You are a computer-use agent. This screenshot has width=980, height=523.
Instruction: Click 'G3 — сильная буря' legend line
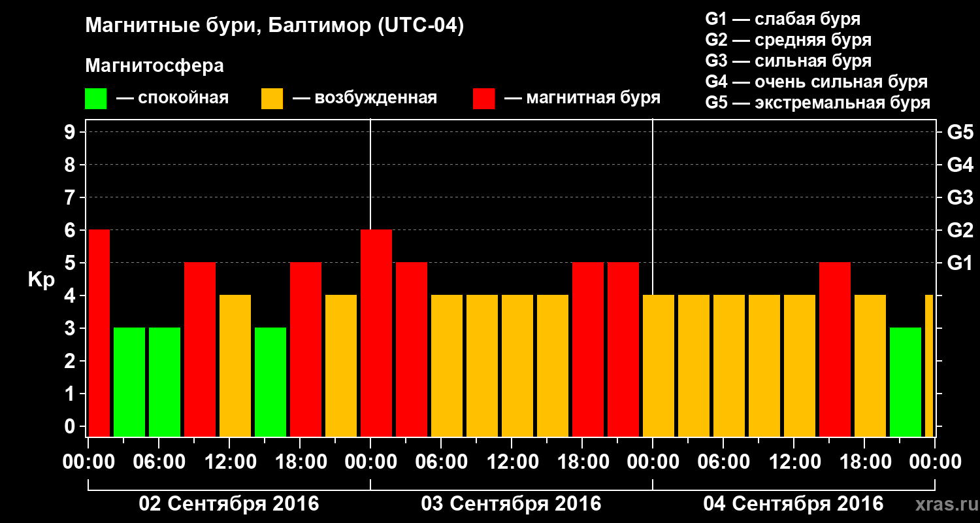[789, 61]
